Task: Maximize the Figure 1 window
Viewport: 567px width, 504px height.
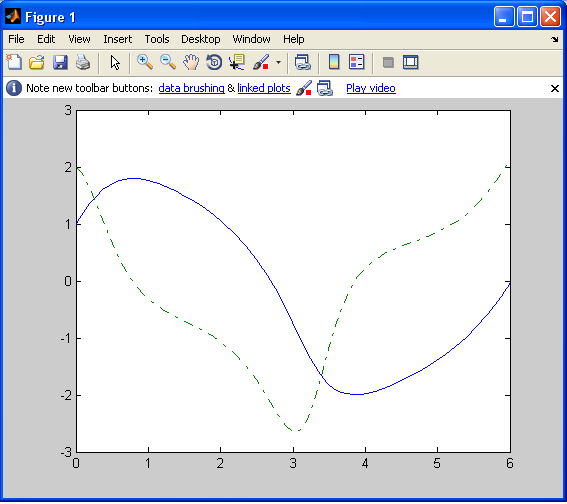Action: pyautogui.click(x=527, y=17)
